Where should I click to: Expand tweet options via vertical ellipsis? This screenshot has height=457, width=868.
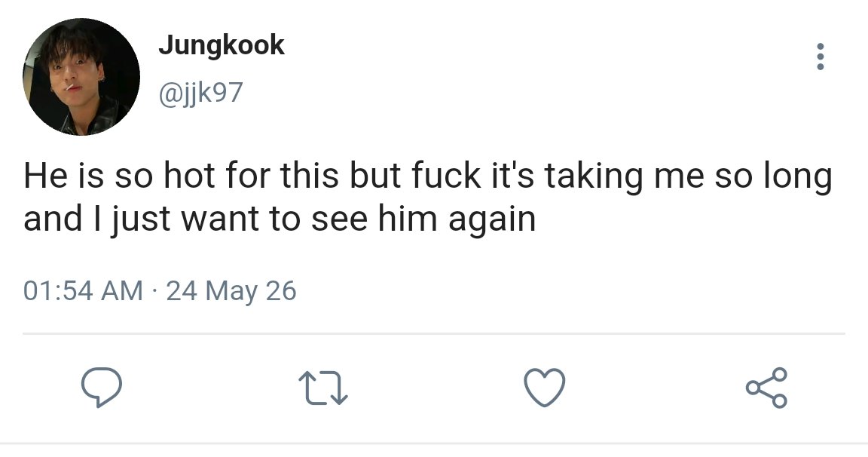(x=821, y=57)
